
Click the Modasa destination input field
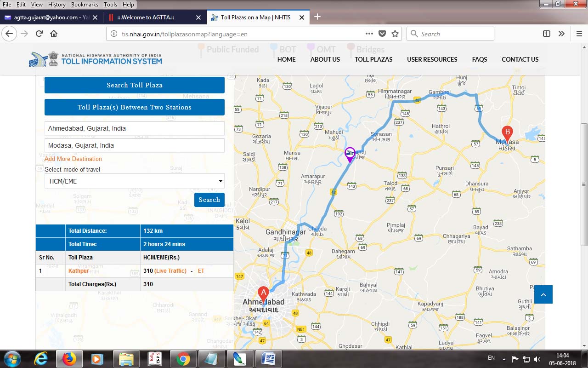coord(135,145)
